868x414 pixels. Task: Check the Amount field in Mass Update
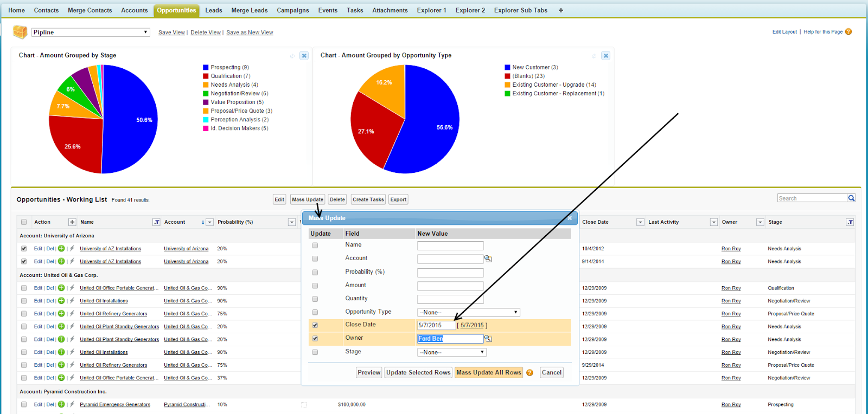315,286
